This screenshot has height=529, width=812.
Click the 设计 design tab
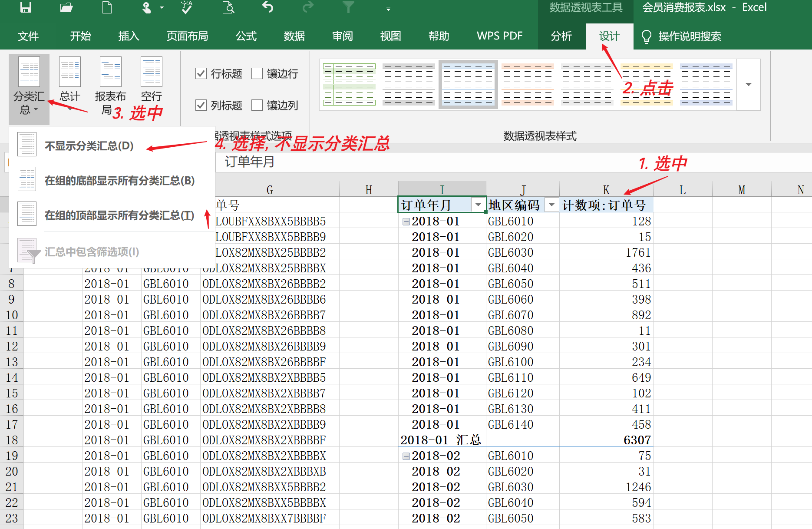point(610,36)
